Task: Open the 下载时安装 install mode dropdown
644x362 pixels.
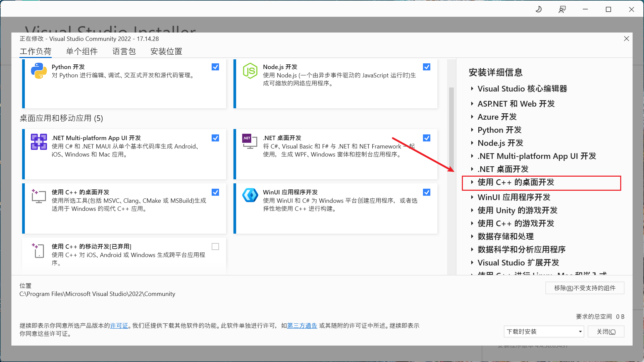Action: [x=544, y=331]
